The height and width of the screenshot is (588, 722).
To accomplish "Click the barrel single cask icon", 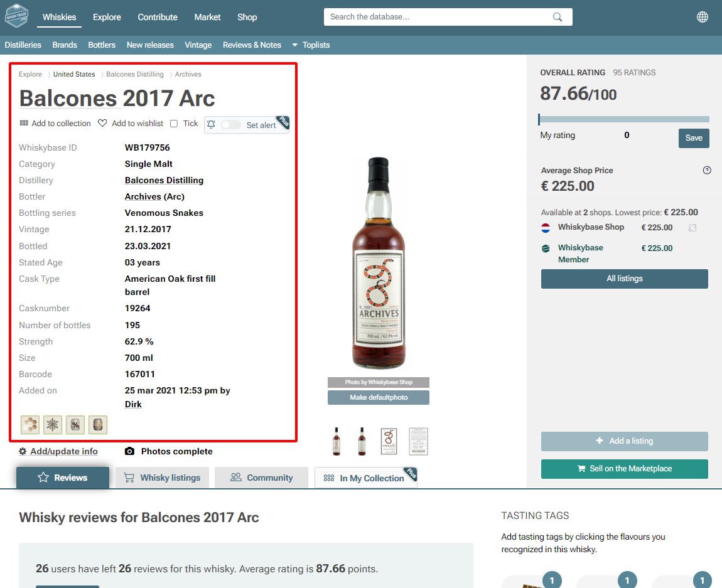I will coord(97,425).
